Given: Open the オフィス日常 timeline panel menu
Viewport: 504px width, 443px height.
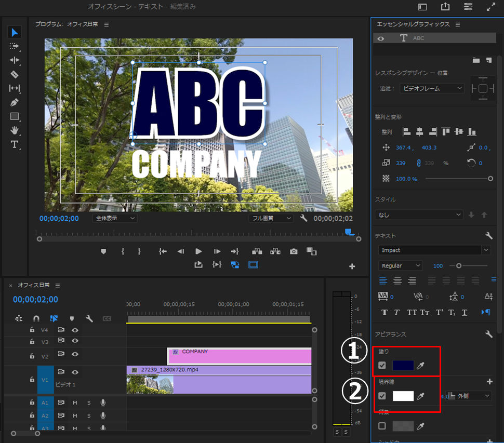Looking at the screenshot, I should click(58, 285).
